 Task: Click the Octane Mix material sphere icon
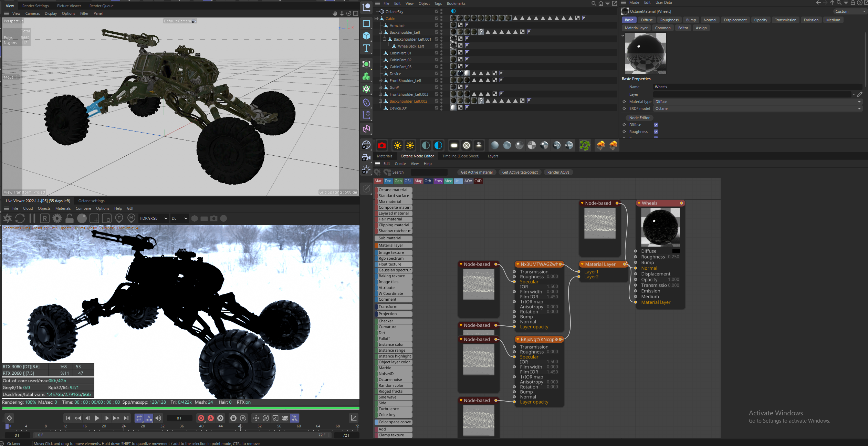point(556,146)
